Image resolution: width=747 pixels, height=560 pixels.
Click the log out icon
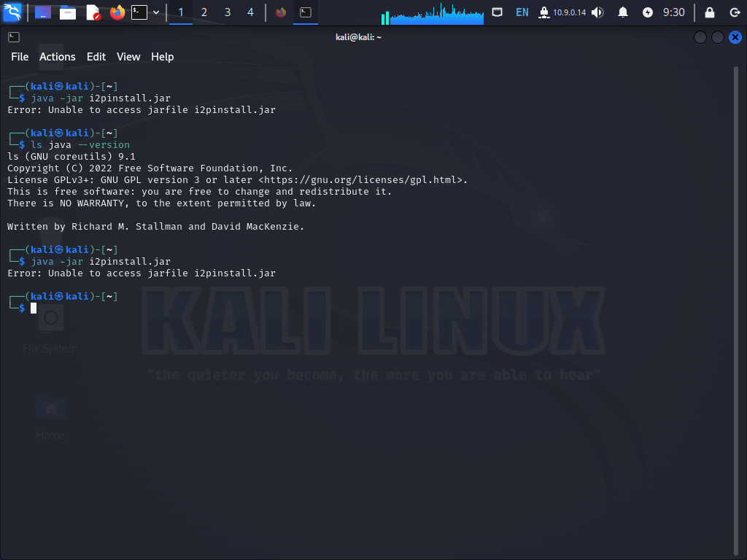click(735, 12)
